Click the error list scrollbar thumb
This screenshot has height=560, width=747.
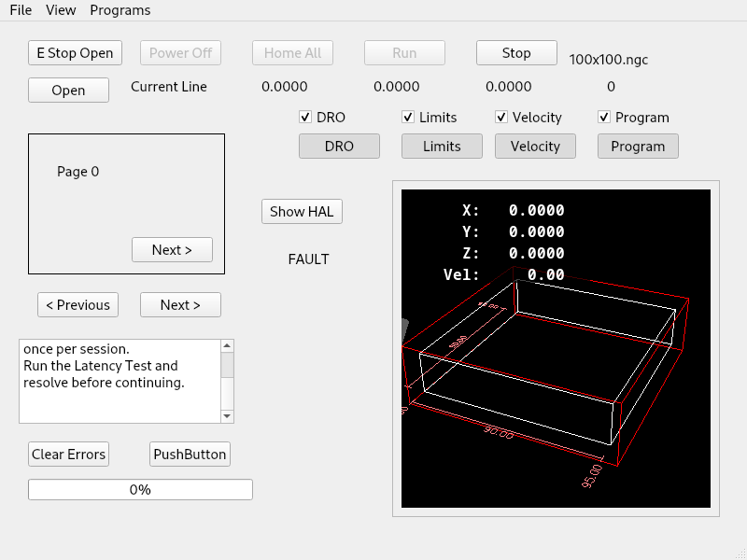coord(227,365)
